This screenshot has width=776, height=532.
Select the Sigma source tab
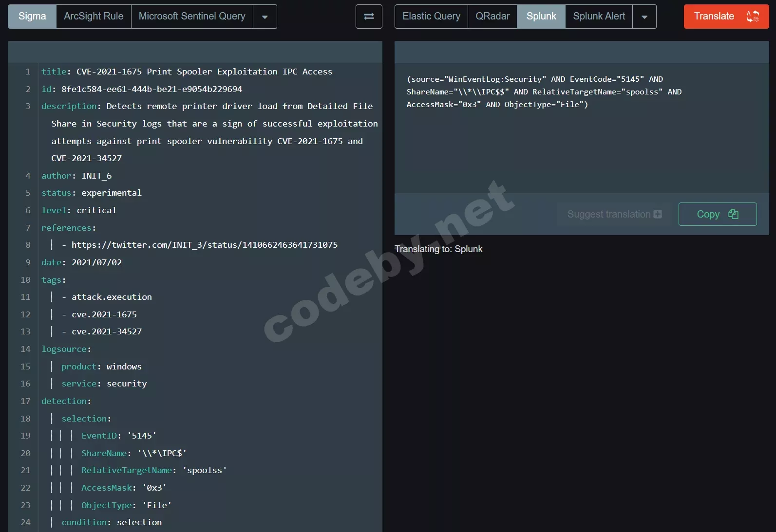(32, 17)
